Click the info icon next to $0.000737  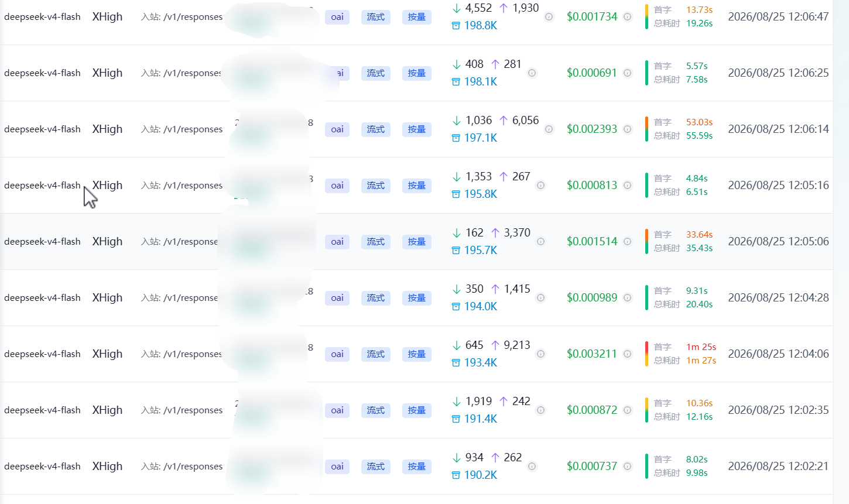point(627,467)
